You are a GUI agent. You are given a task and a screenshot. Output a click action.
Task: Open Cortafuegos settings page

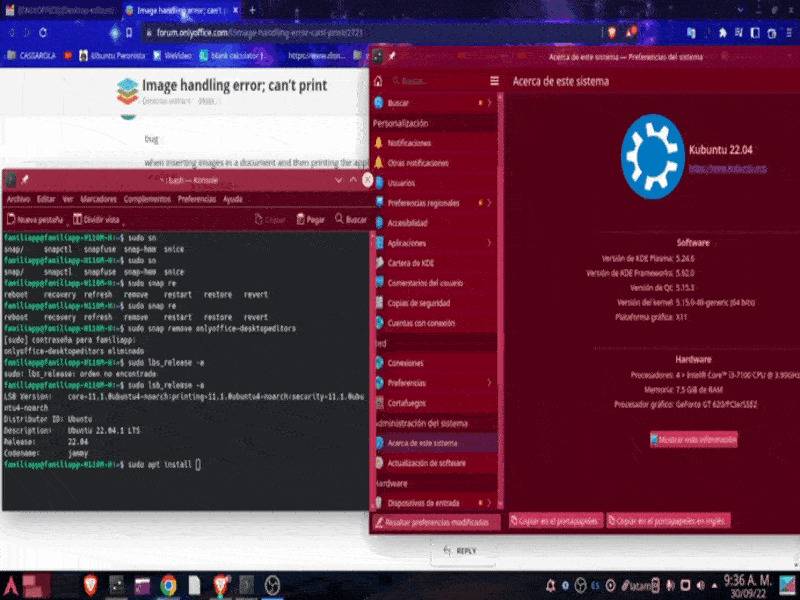point(435,403)
